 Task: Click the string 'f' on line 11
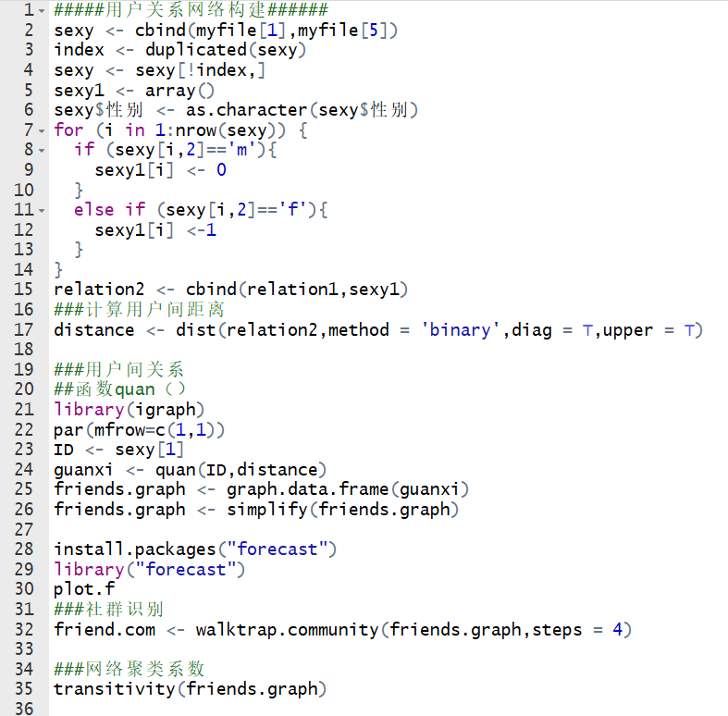[x=292, y=210]
